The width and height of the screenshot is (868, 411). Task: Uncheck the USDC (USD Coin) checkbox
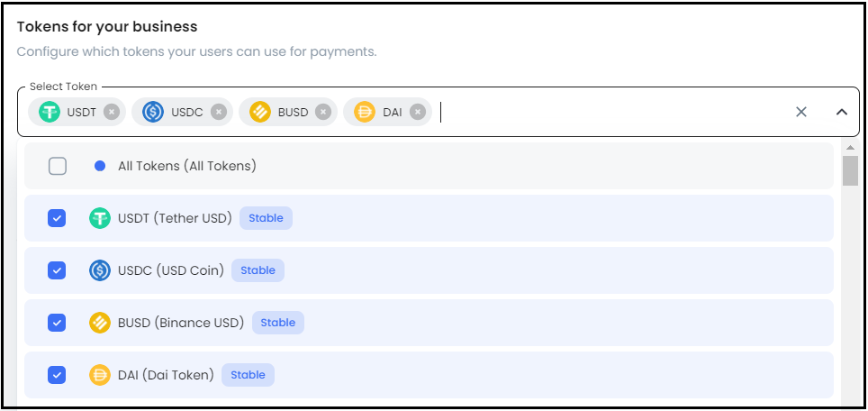[x=57, y=270]
